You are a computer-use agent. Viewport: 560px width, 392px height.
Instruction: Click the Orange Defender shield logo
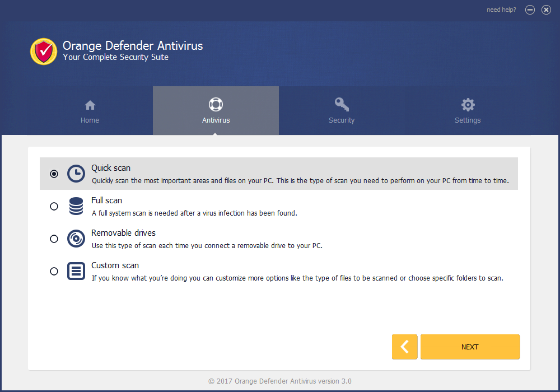[43, 52]
